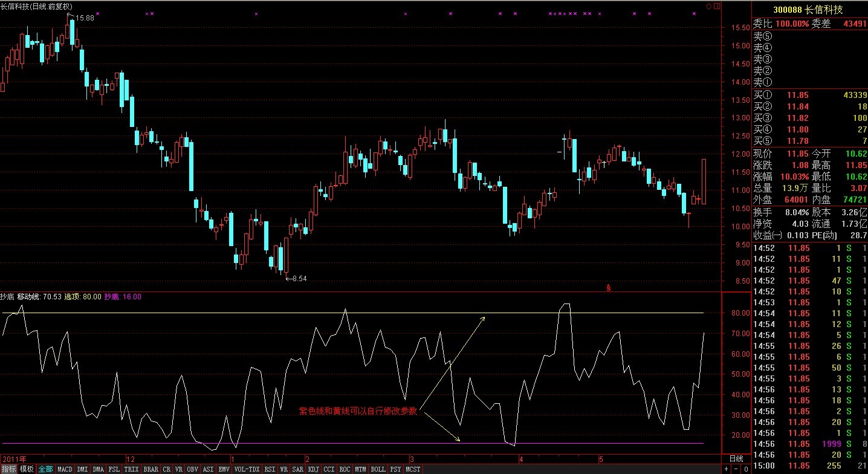The image size is (868, 474).
Task: Click the 300088 长信科技 stock title
Action: pyautogui.click(x=809, y=10)
